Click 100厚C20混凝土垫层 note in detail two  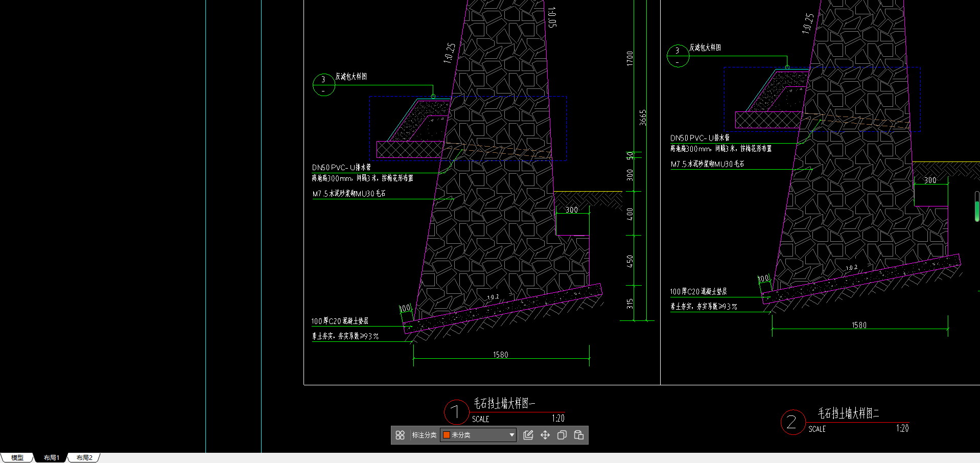coord(698,291)
